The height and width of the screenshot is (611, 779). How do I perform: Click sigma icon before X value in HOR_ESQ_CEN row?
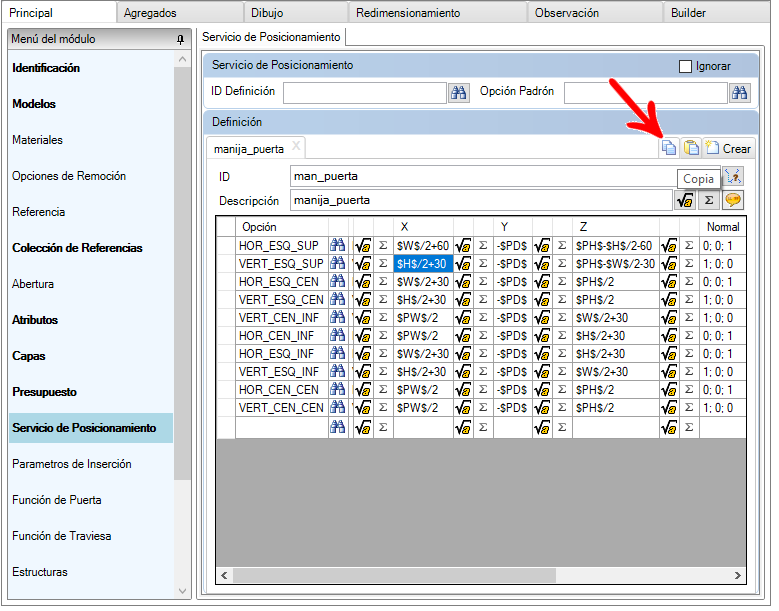click(x=383, y=282)
